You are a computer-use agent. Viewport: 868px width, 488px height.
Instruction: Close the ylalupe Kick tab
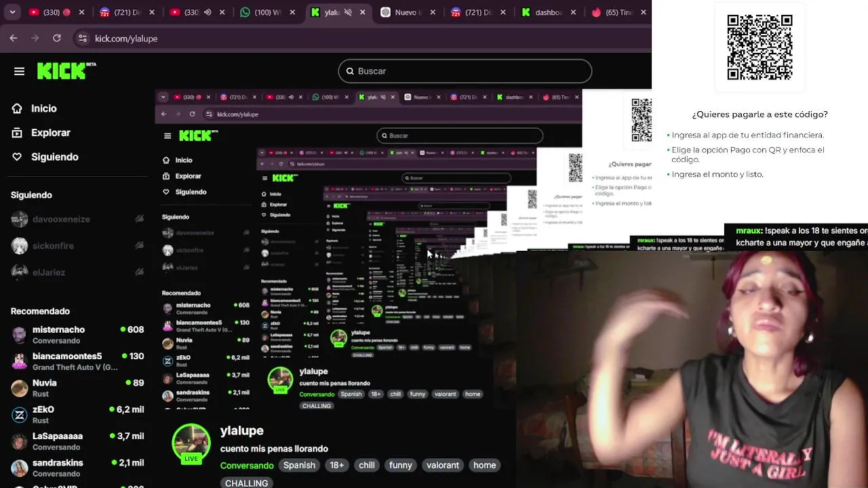click(x=363, y=12)
